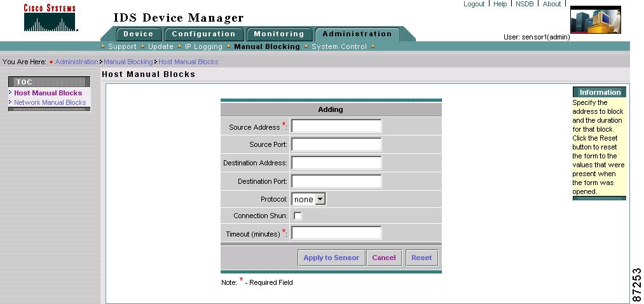Click the Information panel header
This screenshot has width=644, height=304.
click(x=599, y=92)
